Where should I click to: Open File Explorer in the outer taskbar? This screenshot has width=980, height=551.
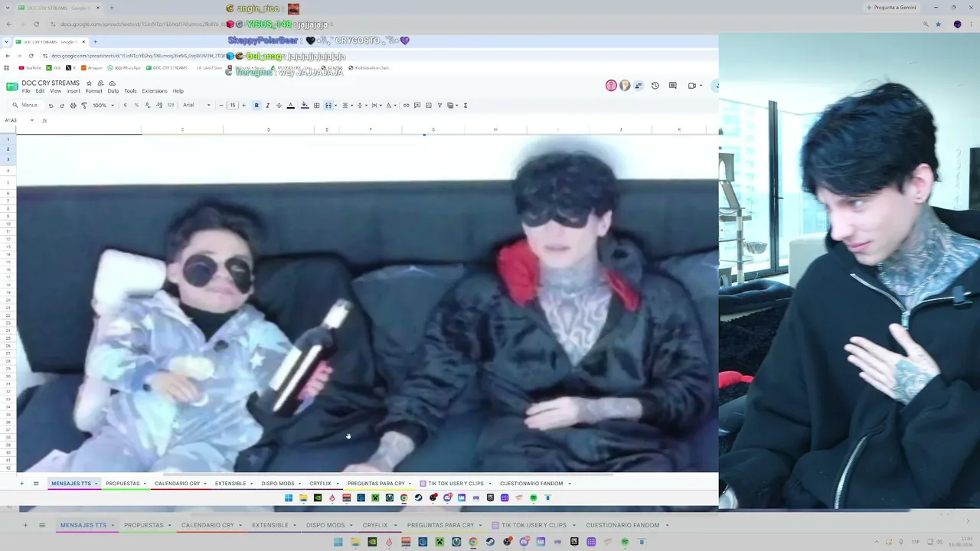click(355, 542)
